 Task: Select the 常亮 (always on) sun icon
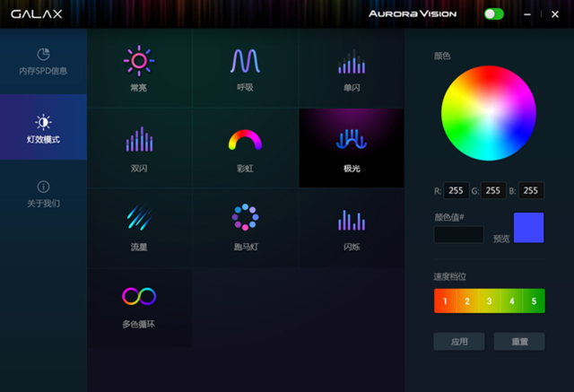139,61
